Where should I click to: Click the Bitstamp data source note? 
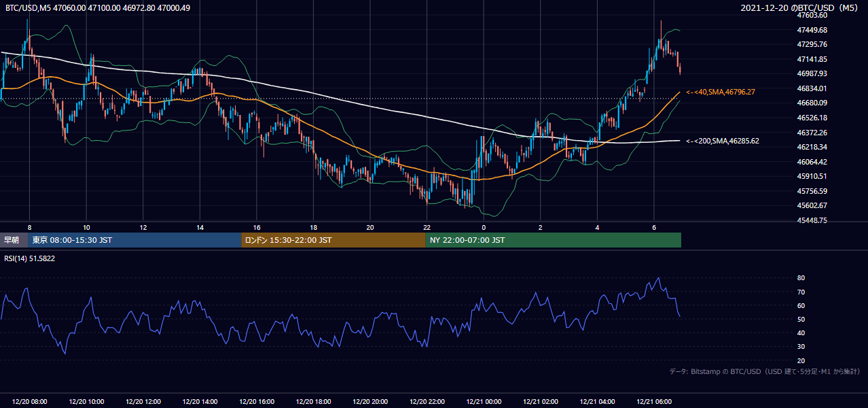point(765,371)
